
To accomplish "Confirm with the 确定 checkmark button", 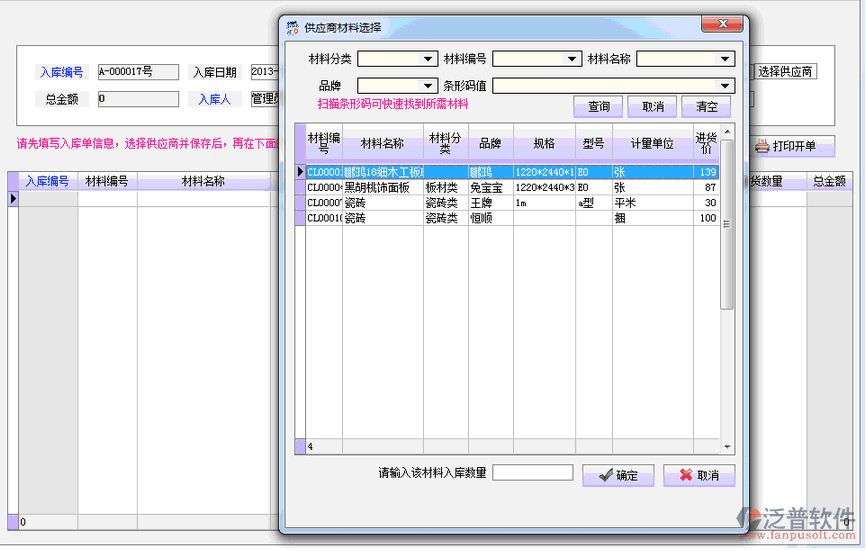I will coord(617,476).
